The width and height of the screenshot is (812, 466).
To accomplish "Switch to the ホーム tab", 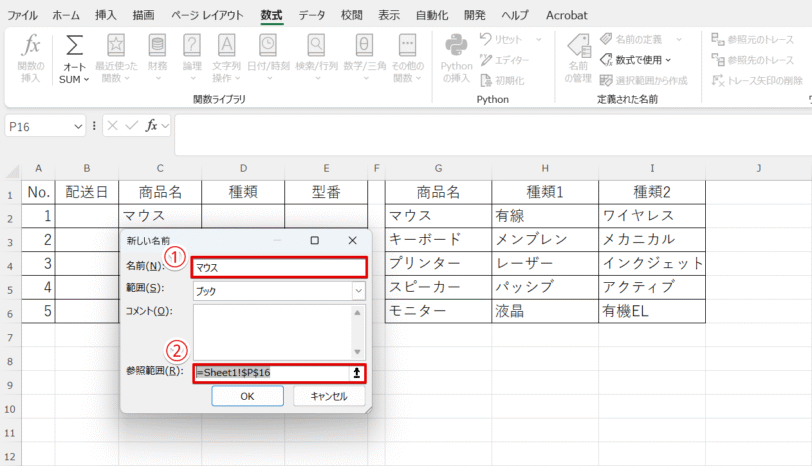I will pos(66,15).
